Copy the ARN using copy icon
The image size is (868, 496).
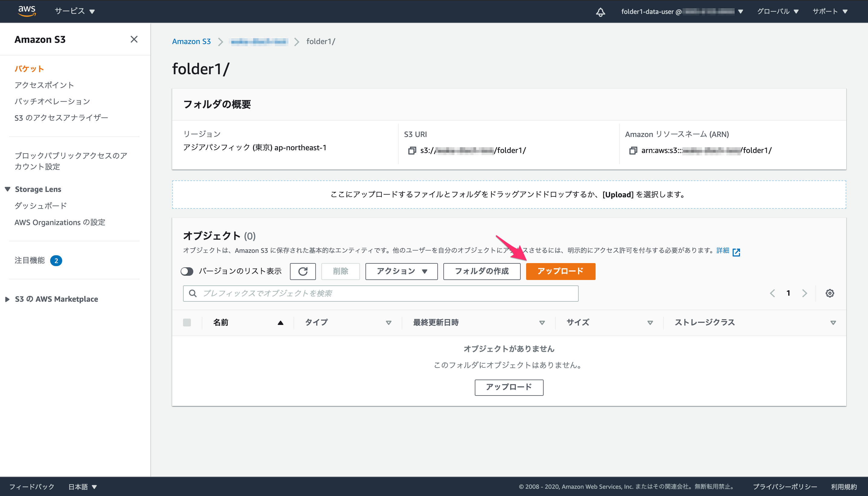click(633, 150)
